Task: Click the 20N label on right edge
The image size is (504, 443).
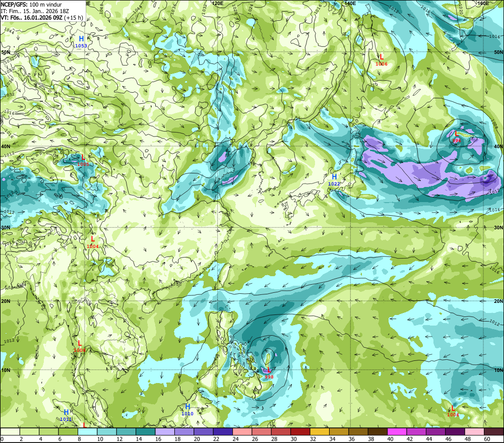Action: pos(498,301)
